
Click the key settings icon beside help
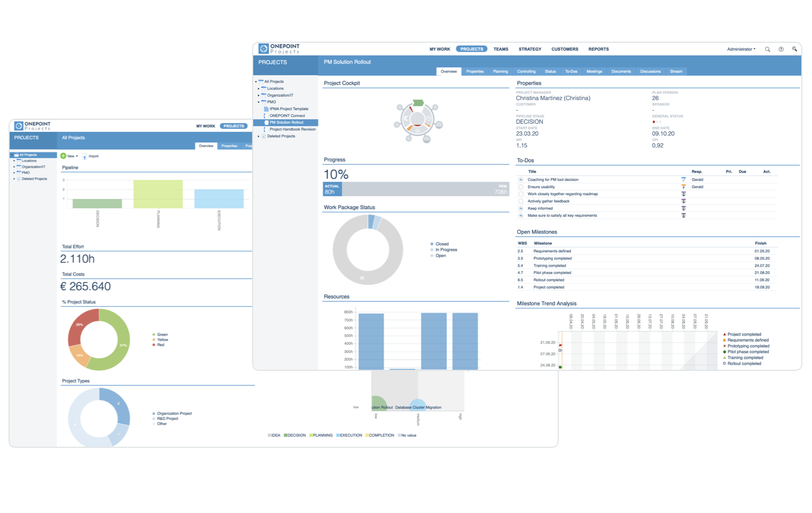(794, 49)
